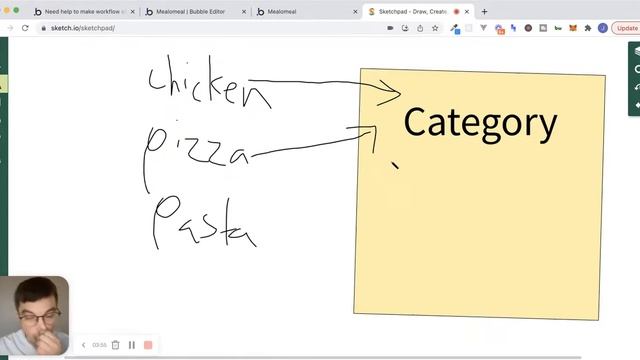
Task: Open the green 'bw' extension
Action: (x=558, y=28)
